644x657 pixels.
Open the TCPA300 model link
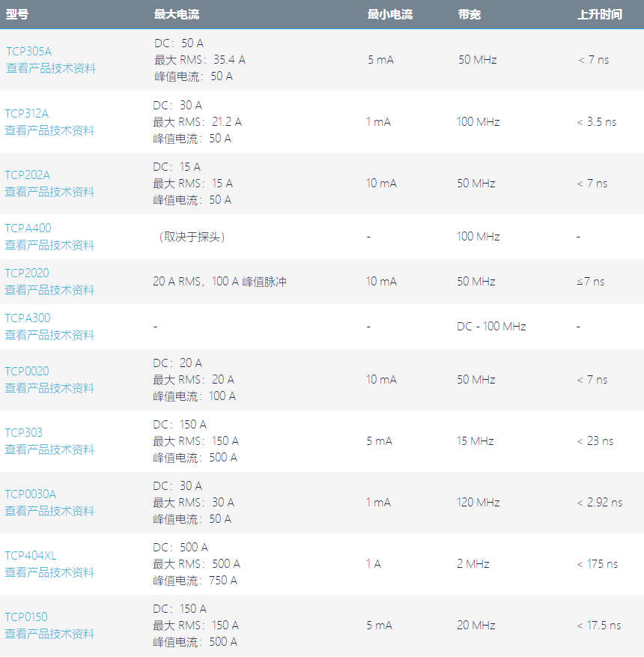click(28, 318)
